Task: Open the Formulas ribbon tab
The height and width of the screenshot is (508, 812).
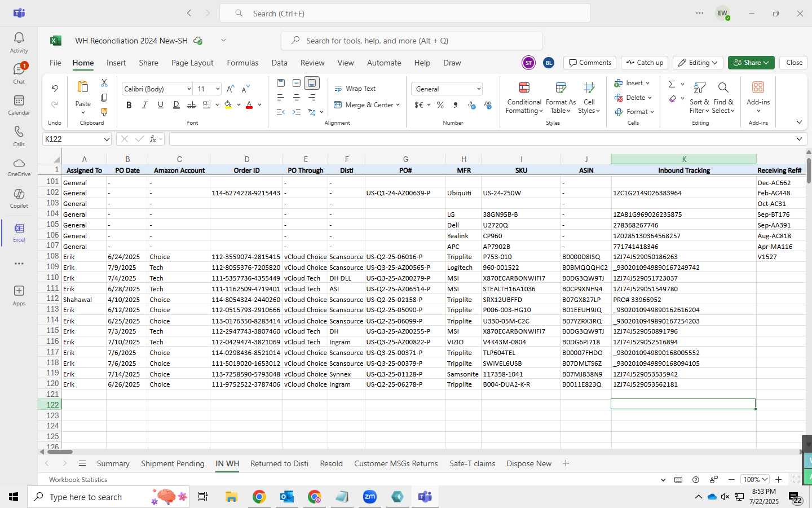Action: coord(242,63)
